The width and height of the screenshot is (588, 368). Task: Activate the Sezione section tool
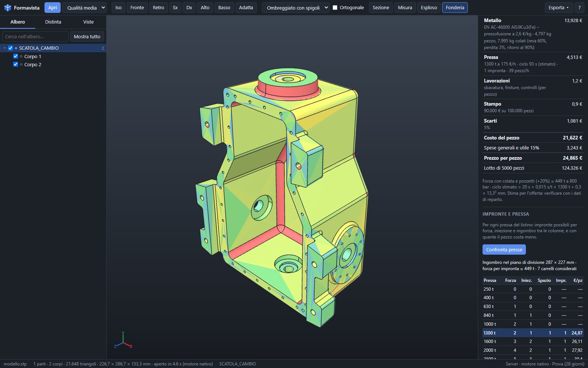381,7
